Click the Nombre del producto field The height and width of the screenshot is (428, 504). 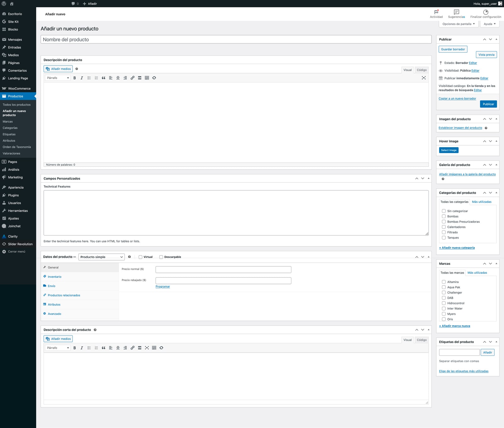[x=236, y=40]
